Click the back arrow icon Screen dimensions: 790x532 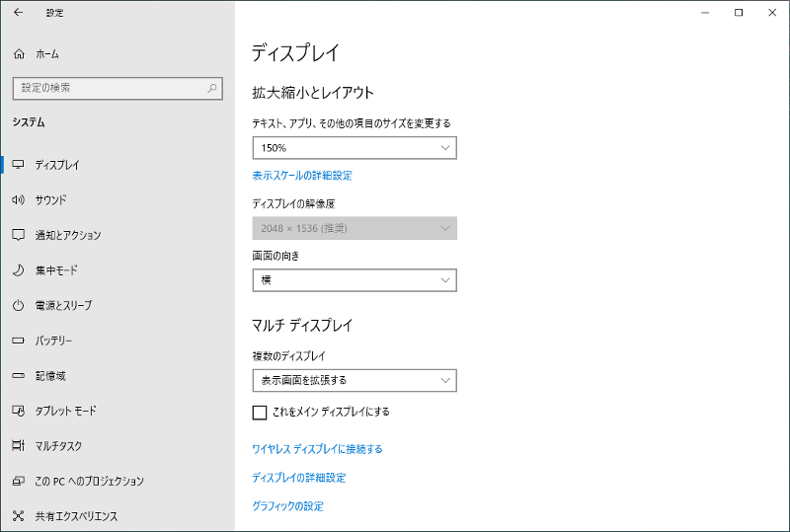click(18, 12)
